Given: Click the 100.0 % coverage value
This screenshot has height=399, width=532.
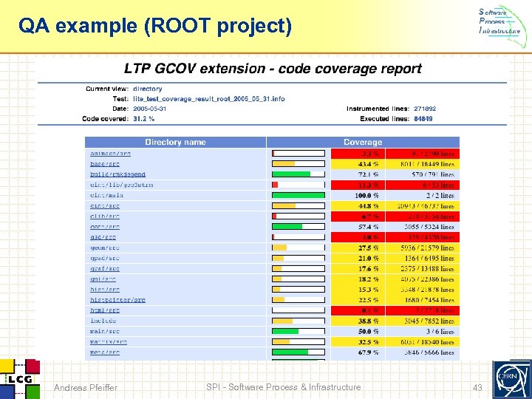Looking at the screenshot, I should 366,195.
